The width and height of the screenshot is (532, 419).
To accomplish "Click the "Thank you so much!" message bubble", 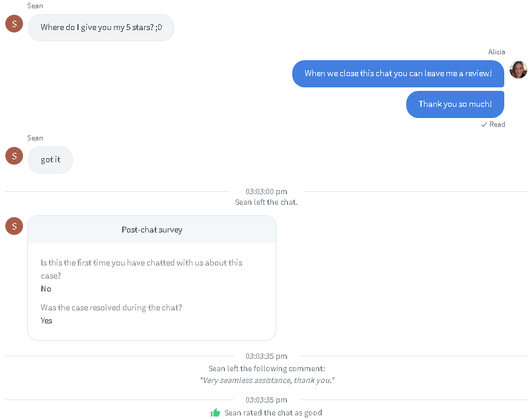I will tap(455, 104).
